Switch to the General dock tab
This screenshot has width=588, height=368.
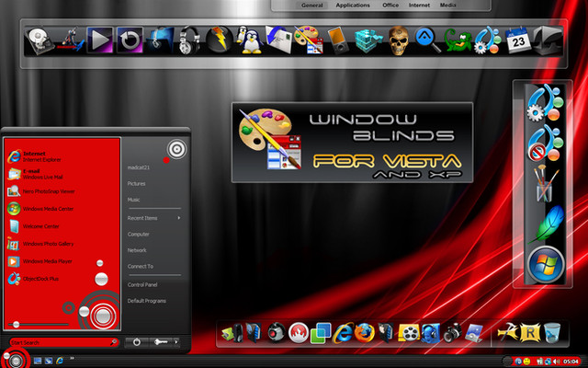[312, 6]
